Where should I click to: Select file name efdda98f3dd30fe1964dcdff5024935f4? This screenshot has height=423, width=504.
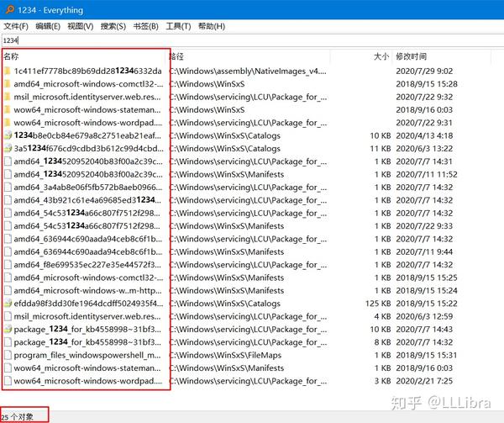tap(89, 304)
